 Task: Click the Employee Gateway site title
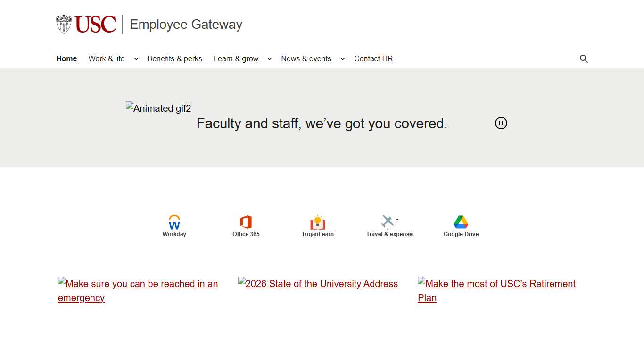click(186, 24)
